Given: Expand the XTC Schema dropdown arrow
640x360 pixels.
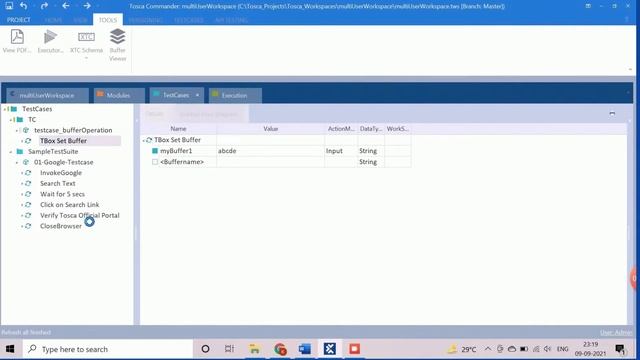Looking at the screenshot, I should tap(86, 58).
